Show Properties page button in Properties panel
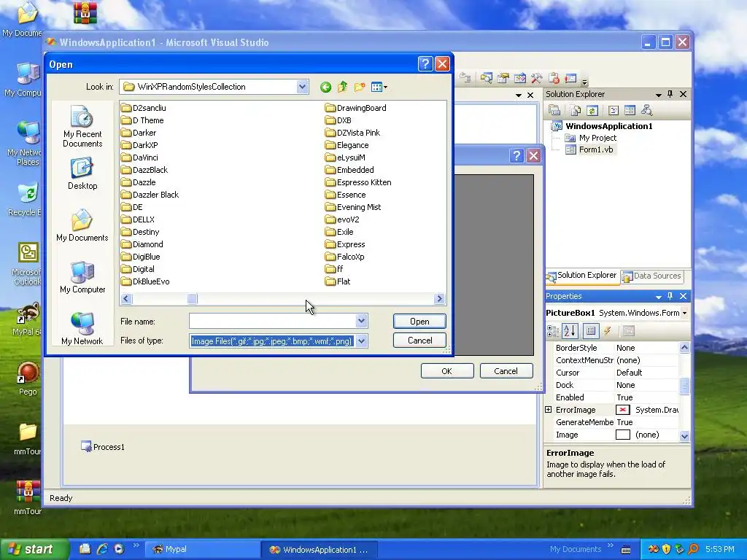 pyautogui.click(x=591, y=331)
